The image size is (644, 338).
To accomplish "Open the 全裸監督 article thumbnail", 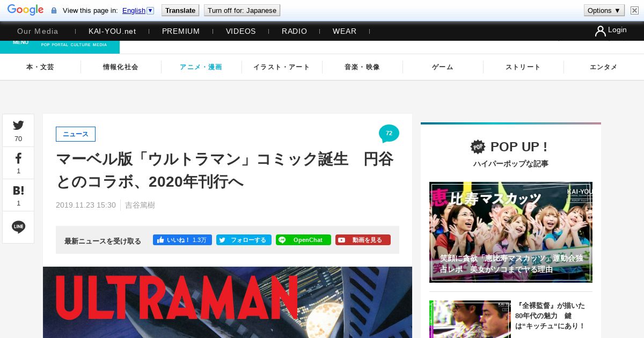I will pyautogui.click(x=470, y=319).
